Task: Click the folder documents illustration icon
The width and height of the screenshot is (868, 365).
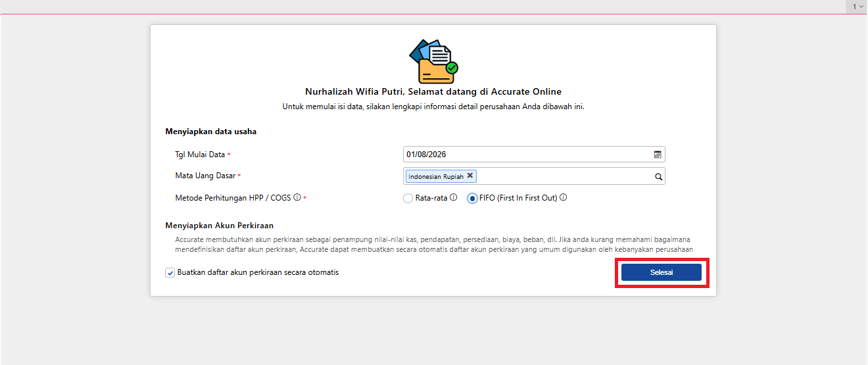Action: (x=433, y=61)
